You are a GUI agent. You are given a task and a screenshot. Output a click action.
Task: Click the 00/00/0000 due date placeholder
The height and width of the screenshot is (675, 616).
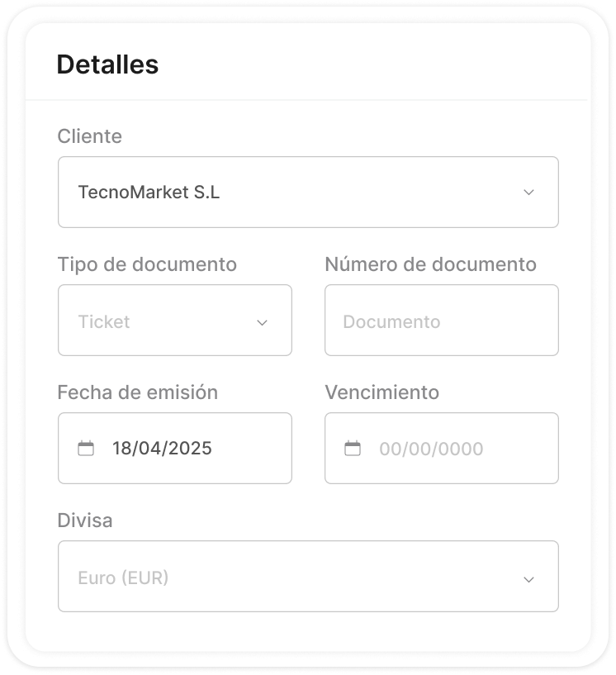point(431,449)
